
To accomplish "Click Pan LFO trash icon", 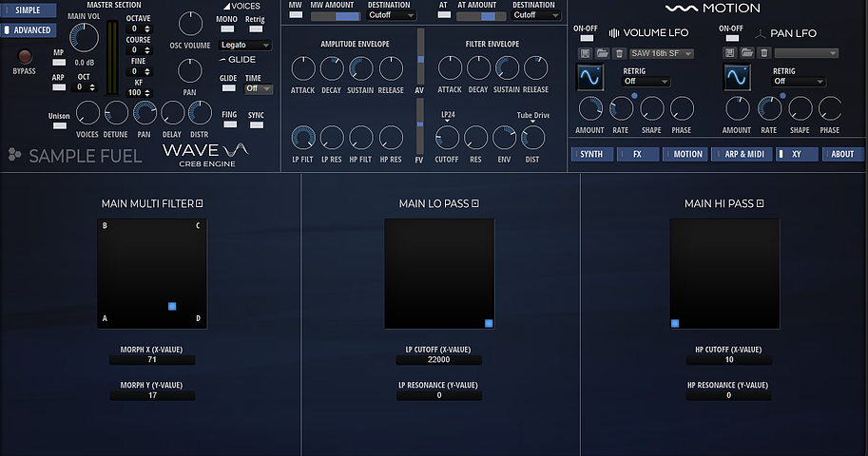I will 764,53.
